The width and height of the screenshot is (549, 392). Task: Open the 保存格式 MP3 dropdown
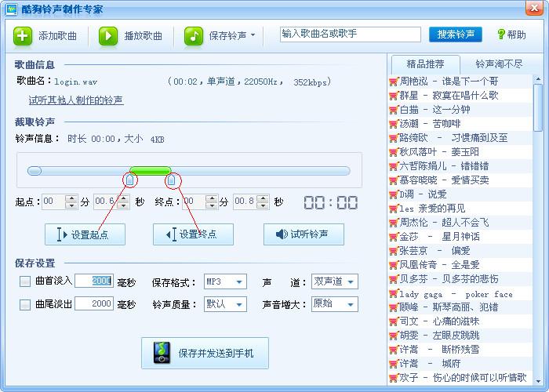click(225, 281)
